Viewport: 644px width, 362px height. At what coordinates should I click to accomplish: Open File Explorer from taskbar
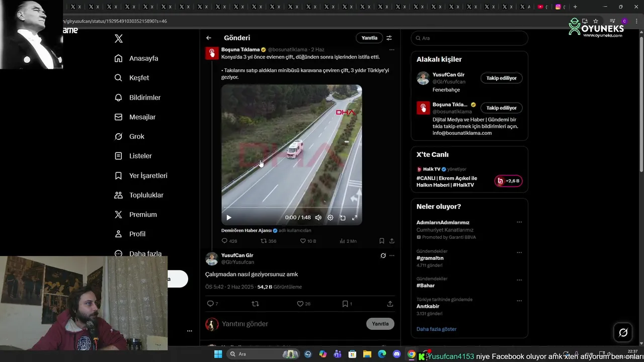coord(367,354)
